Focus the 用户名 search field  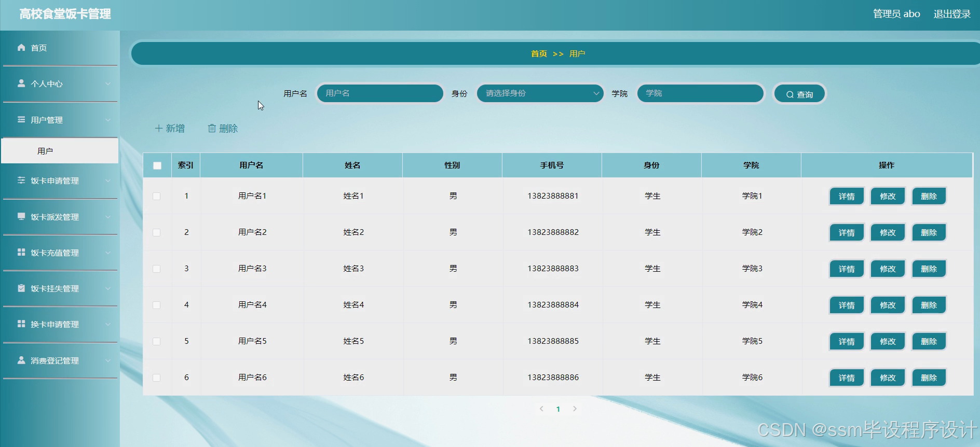click(x=380, y=93)
